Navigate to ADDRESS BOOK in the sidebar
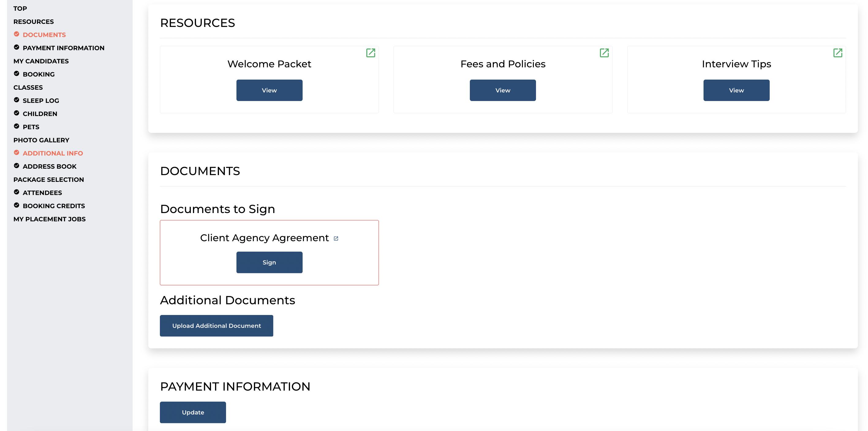Image resolution: width=868 pixels, height=431 pixels. pyautogui.click(x=50, y=166)
